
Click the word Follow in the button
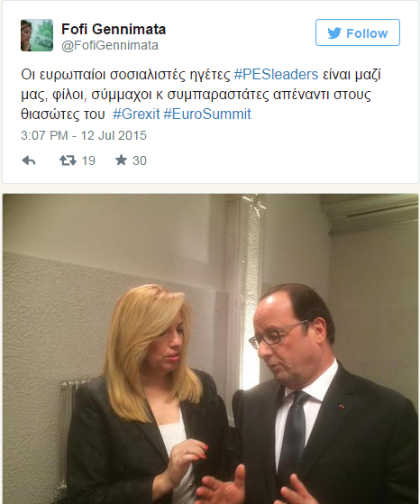[367, 33]
